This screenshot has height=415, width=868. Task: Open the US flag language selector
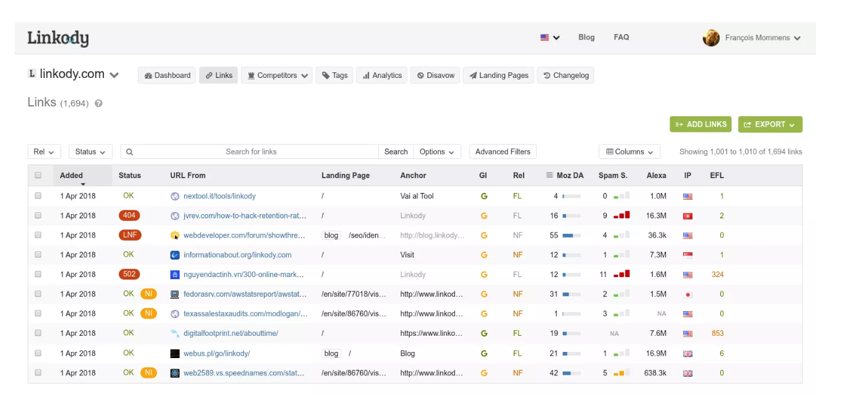550,38
